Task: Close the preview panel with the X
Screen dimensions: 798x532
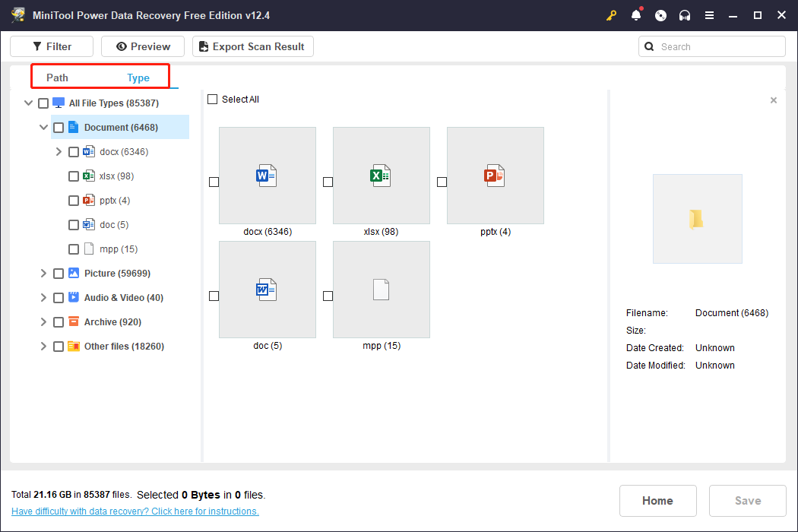Action: [774, 100]
